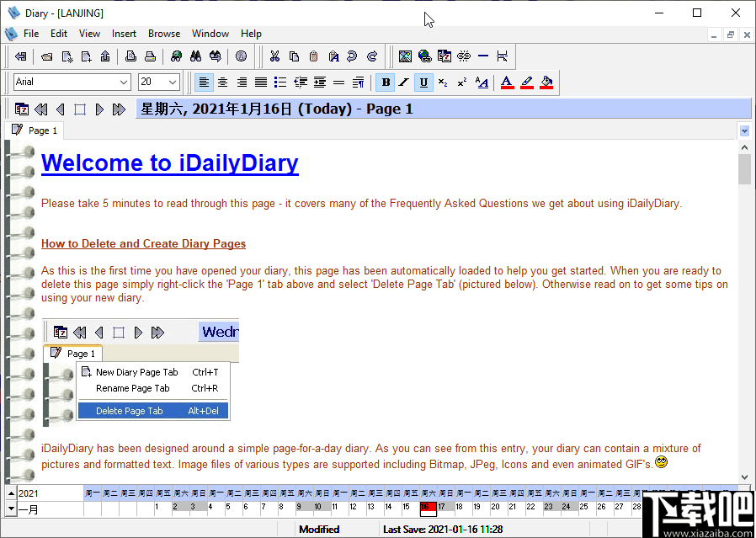Click the Welcome to iDailyDiary hyperlink

(169, 162)
